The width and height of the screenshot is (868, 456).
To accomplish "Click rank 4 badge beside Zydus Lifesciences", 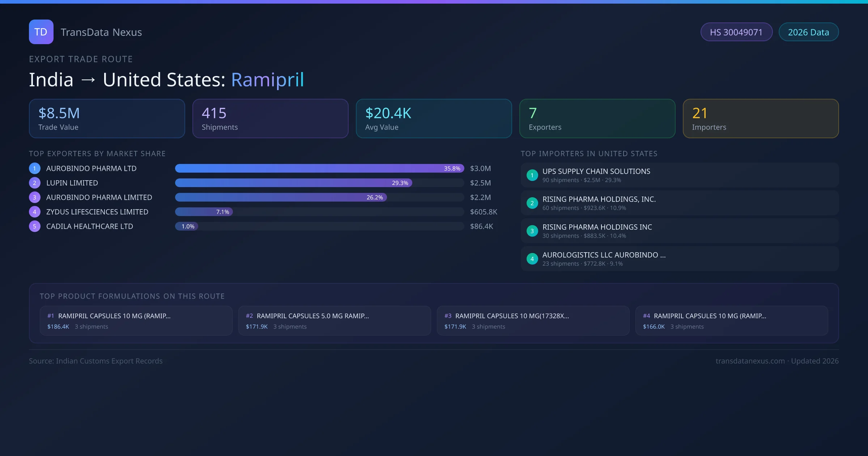I will [x=35, y=212].
